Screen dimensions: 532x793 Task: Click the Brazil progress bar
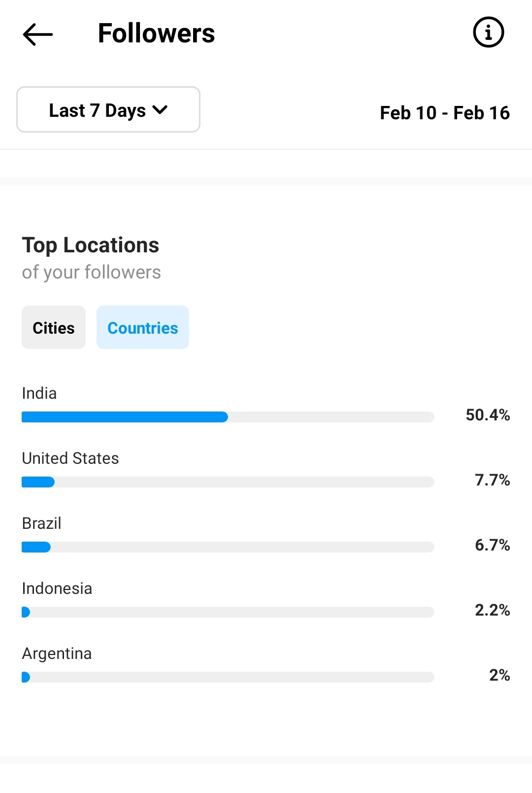coord(228,547)
